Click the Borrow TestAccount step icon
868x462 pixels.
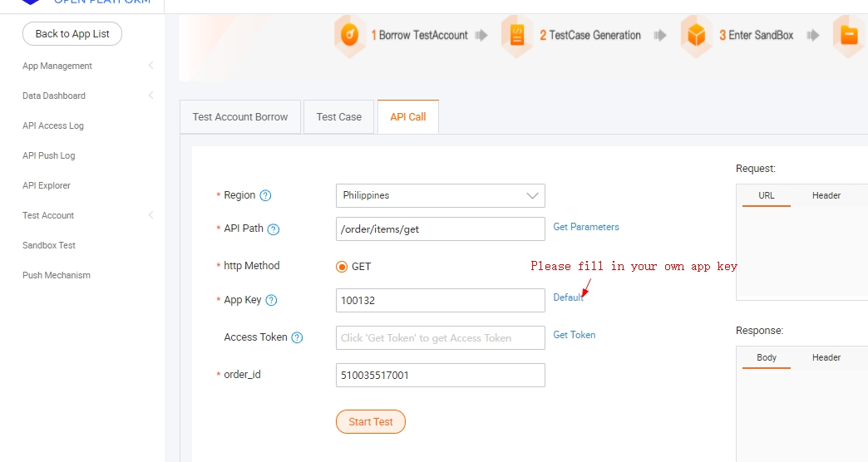[x=350, y=36]
